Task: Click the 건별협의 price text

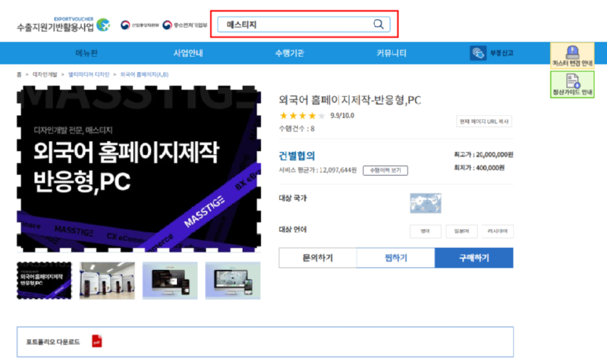Action: [x=297, y=156]
